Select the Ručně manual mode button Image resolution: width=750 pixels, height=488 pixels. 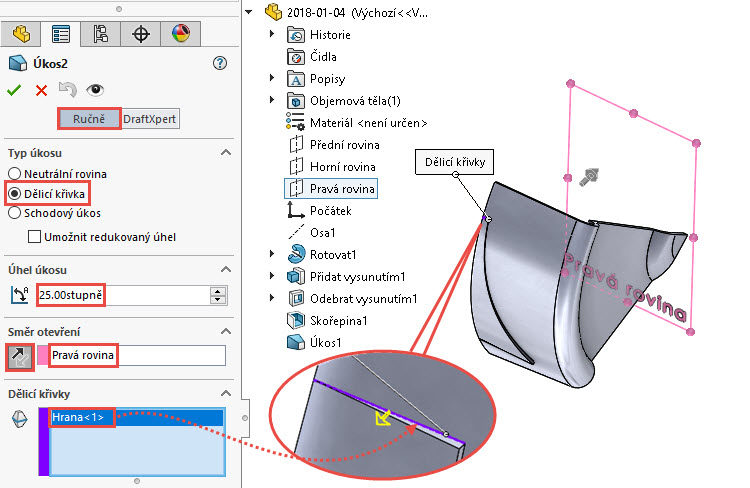point(89,119)
